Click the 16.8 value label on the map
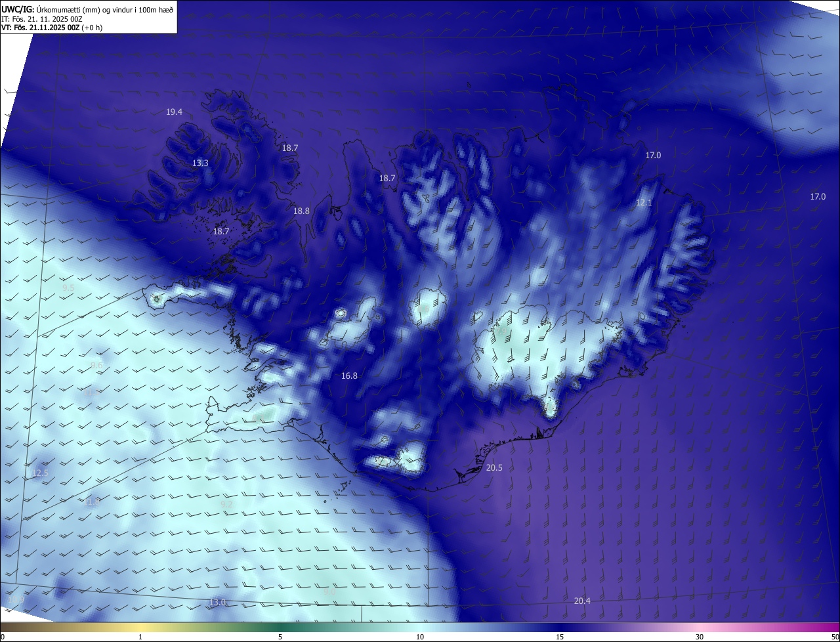Viewport: 840px width, 642px height. coord(349,376)
